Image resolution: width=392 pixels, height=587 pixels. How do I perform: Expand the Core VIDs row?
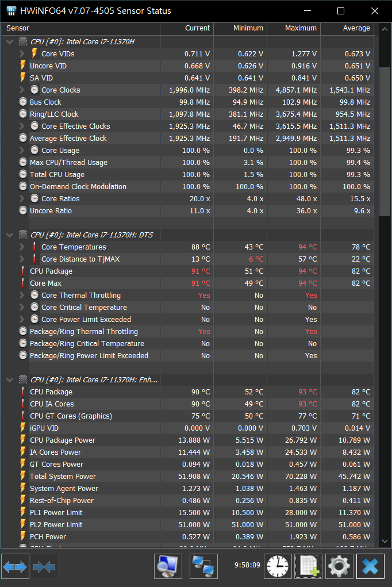[22, 53]
